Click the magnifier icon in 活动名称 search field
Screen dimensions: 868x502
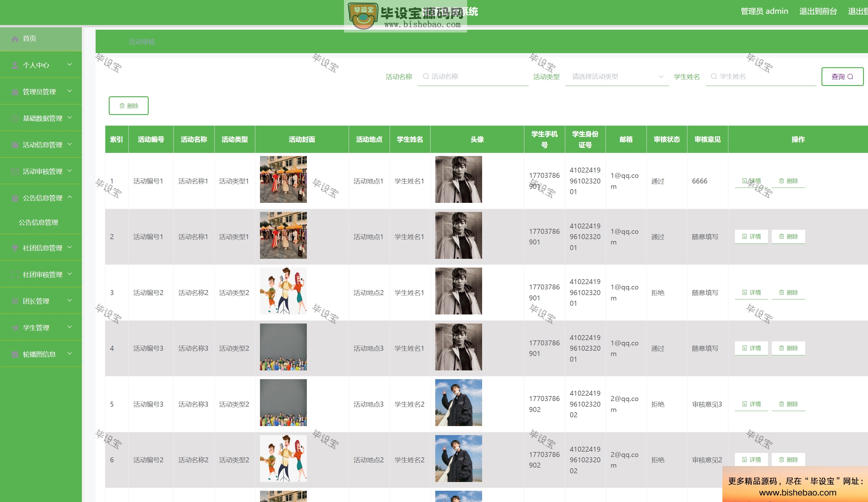coord(426,77)
